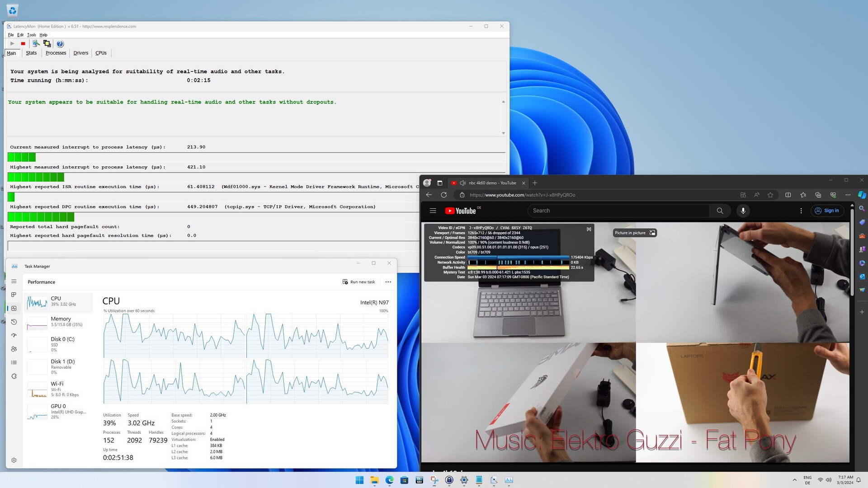
Task: Click Run new task in Task Manager
Action: pos(359,282)
